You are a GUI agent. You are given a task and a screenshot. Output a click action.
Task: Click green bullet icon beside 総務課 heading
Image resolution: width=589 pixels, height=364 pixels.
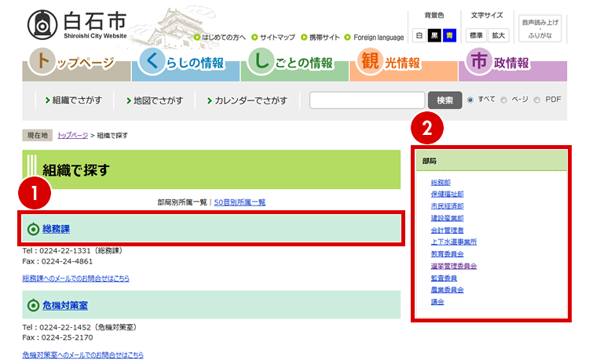33,229
